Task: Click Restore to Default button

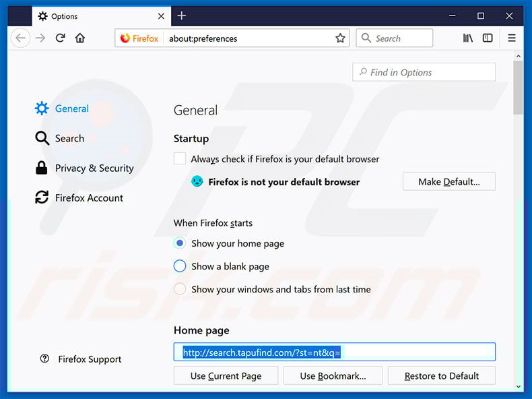Action: 441,375
